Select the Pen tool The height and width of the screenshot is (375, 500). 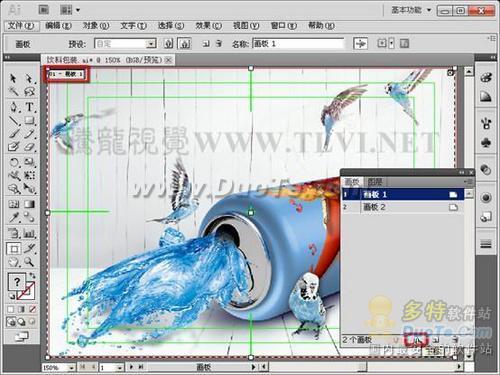click(x=14, y=107)
